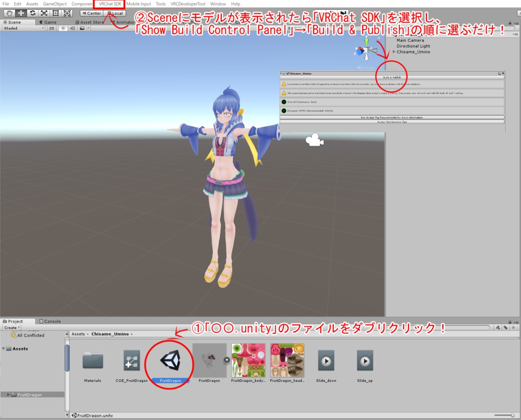Screen dimensions: 521x420
Task: Select the Slide_up animation clip
Action: point(365,361)
